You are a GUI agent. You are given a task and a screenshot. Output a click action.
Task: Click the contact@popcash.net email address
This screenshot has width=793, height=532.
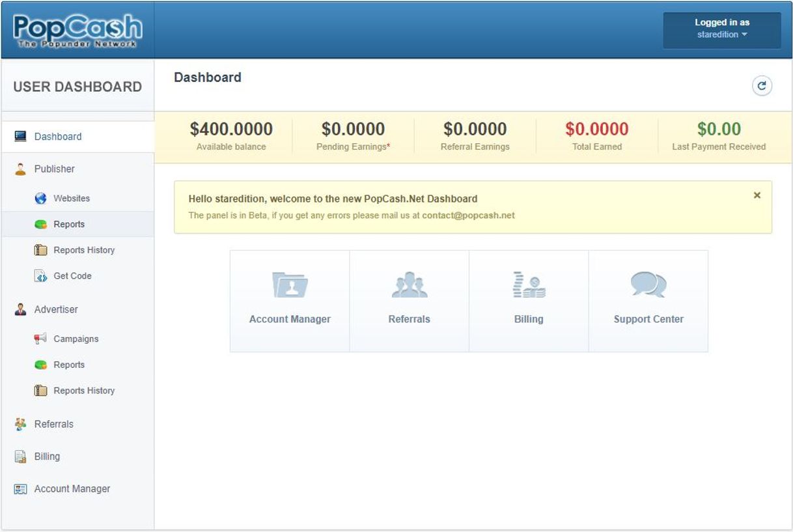(x=468, y=216)
